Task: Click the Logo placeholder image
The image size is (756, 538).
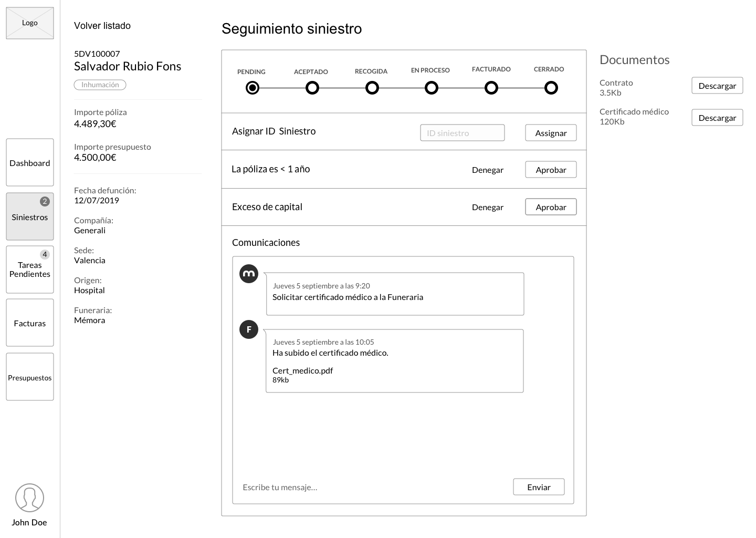Action: click(30, 23)
